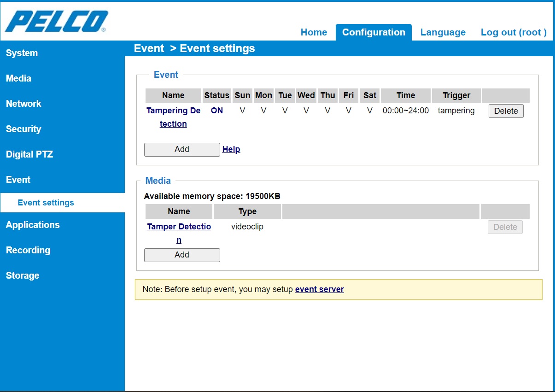
Task: Open the Media settings section
Action: click(18, 78)
